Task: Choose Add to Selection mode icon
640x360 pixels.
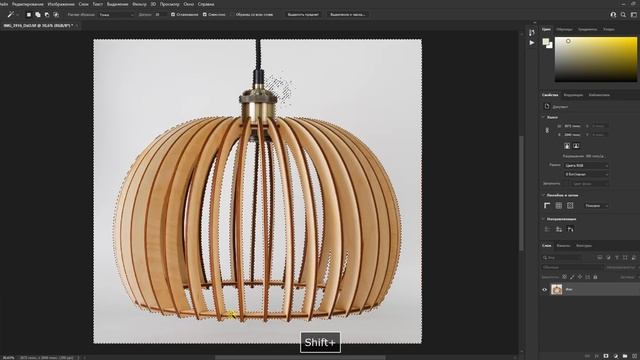Action: [x=38, y=15]
